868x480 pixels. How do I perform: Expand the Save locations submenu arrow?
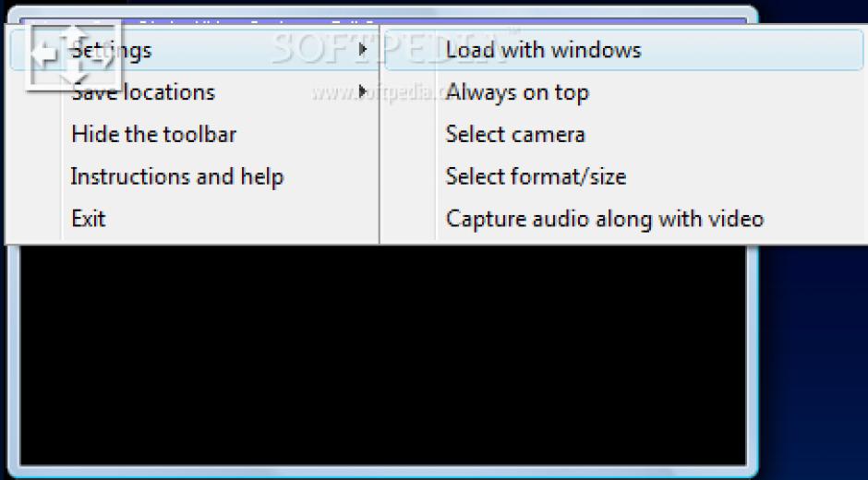tap(363, 92)
